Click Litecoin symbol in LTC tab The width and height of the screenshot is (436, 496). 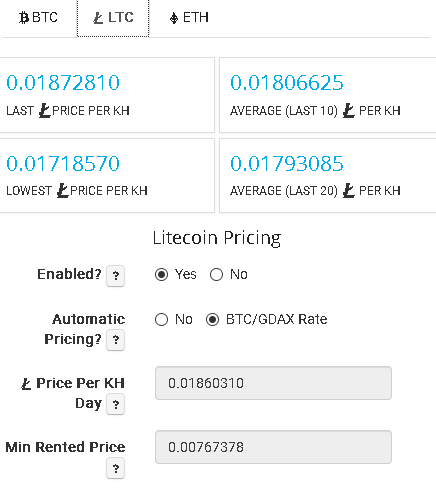coord(98,18)
